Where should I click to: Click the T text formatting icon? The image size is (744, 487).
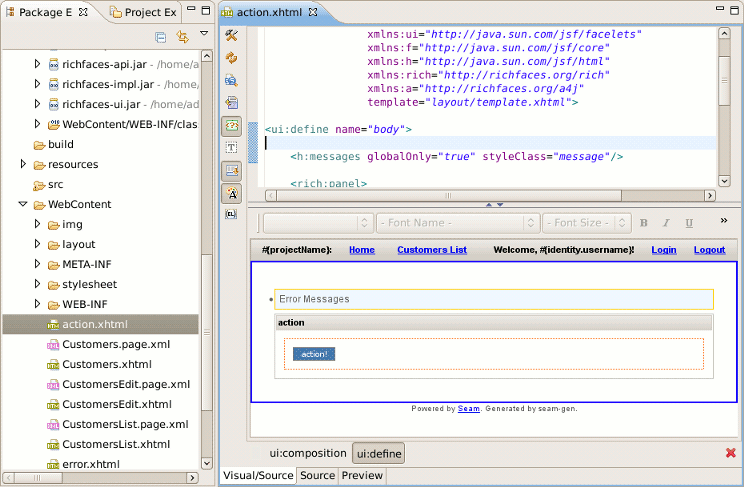coord(231,148)
